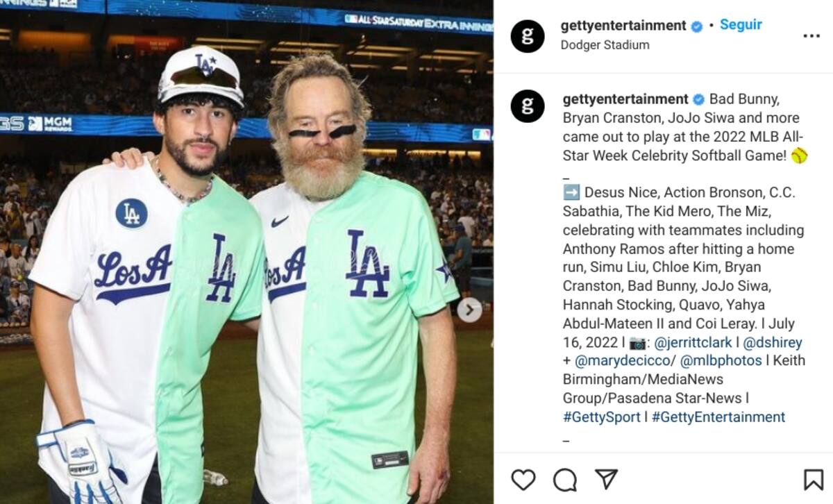Click the photo of two players

pos(246,252)
